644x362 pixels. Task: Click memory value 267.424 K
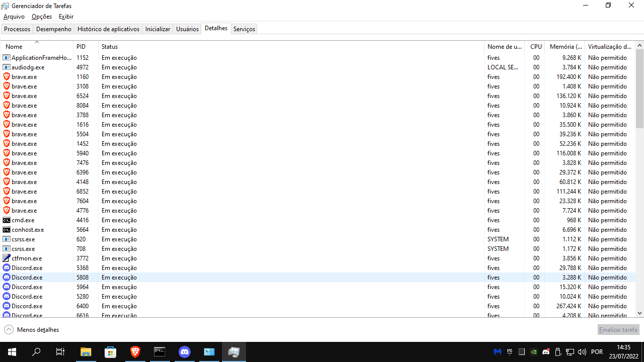click(x=569, y=306)
